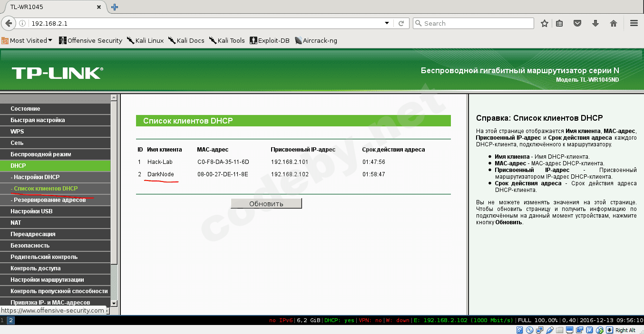The image size is (644, 334).
Task: Click VirtualBox USB devices icon
Action: 550,330
